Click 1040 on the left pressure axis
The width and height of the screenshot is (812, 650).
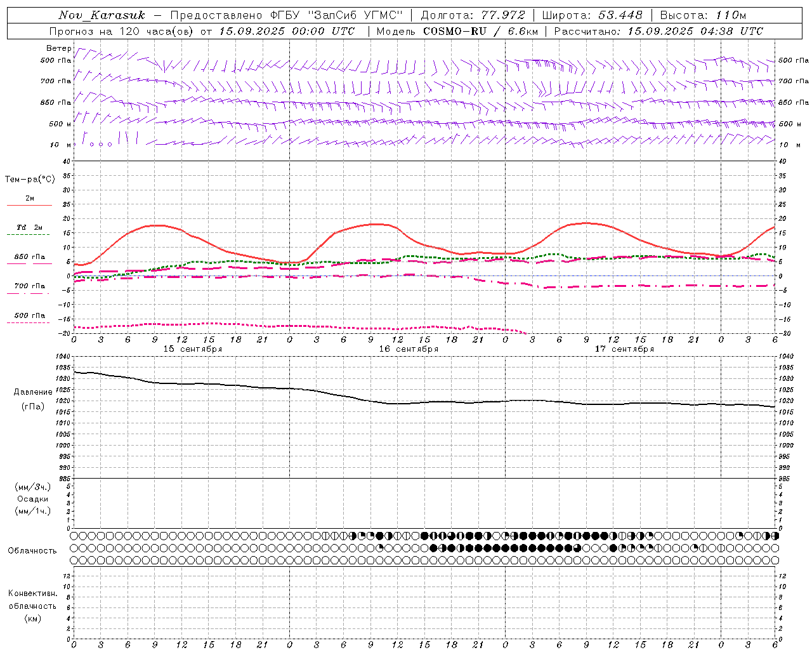coord(62,357)
